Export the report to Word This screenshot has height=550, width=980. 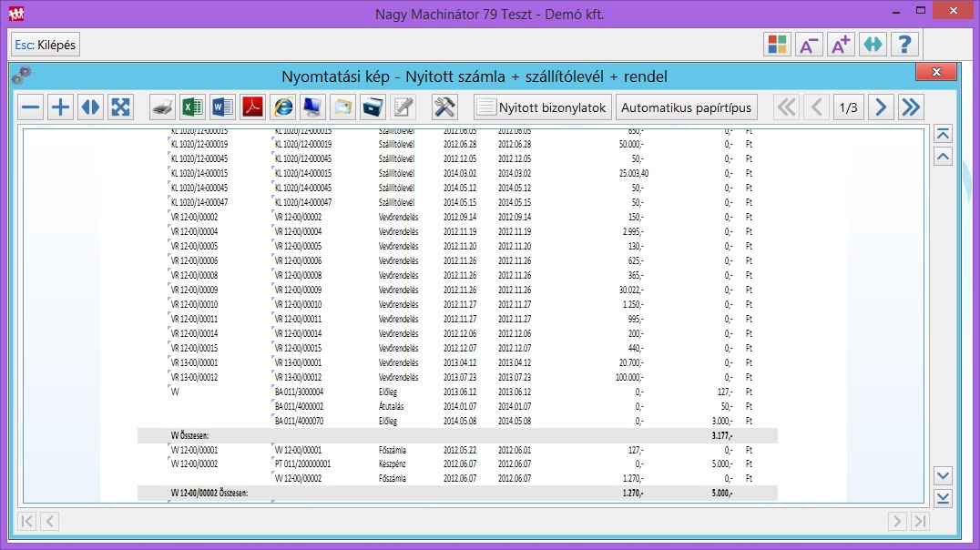[x=222, y=107]
